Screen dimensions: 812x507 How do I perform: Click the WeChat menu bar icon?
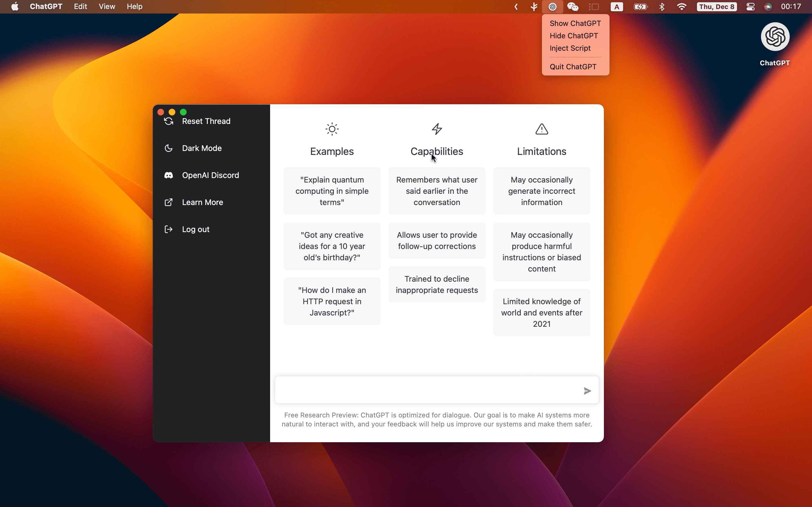tap(572, 7)
